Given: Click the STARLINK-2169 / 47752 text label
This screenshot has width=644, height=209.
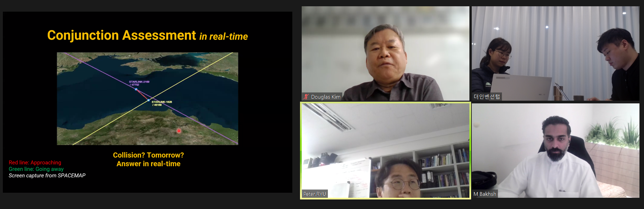Looking at the screenshot, I should (x=139, y=83).
